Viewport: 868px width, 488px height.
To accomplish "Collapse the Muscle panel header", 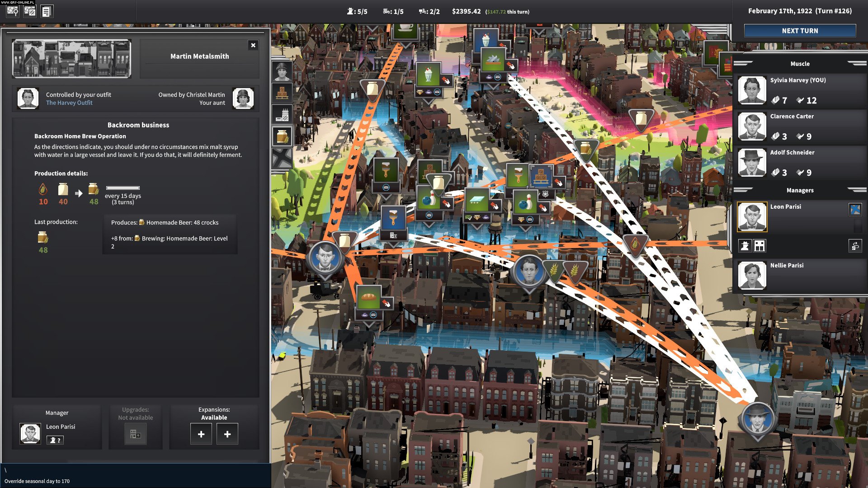I will [x=800, y=64].
